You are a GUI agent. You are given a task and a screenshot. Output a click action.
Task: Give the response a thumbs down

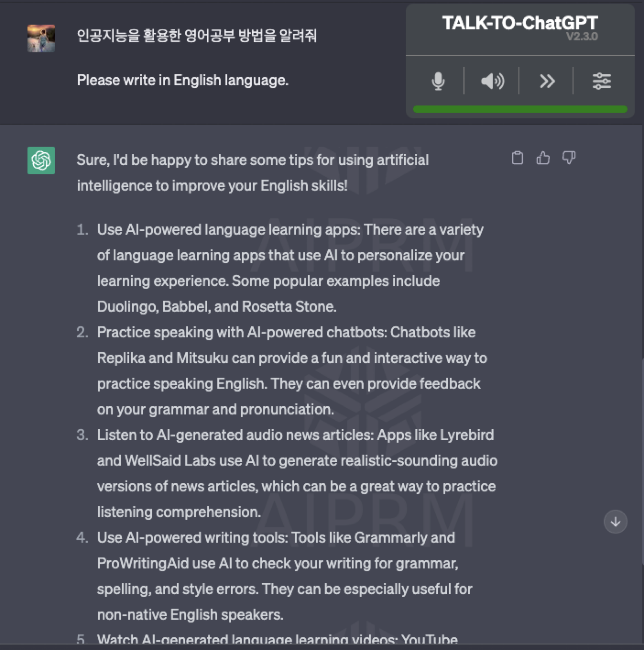point(569,158)
